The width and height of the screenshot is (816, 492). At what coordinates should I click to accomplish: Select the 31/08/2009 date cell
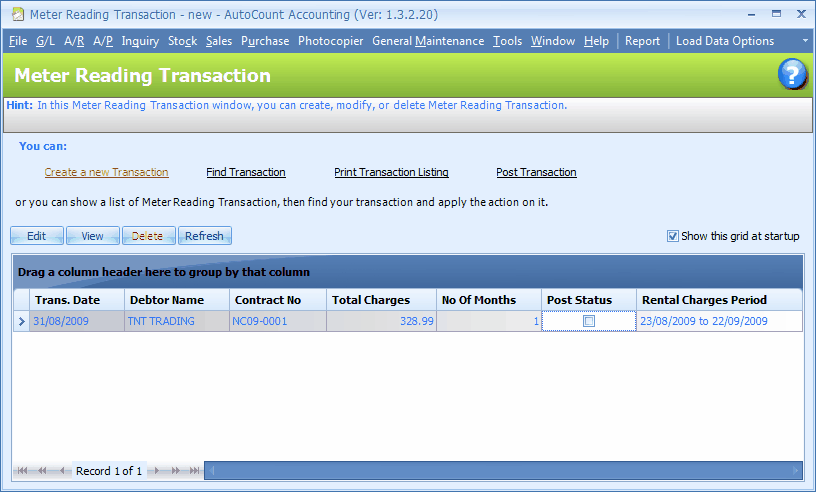[77, 321]
